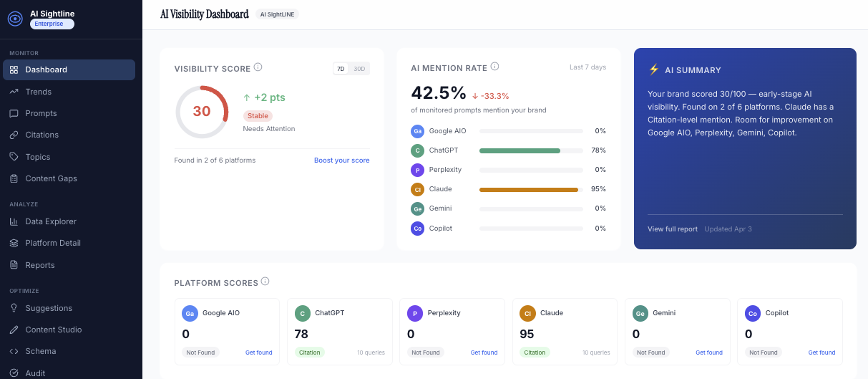Click the Claude avatar in Platform Scores
The height and width of the screenshot is (379, 868).
[x=527, y=313]
